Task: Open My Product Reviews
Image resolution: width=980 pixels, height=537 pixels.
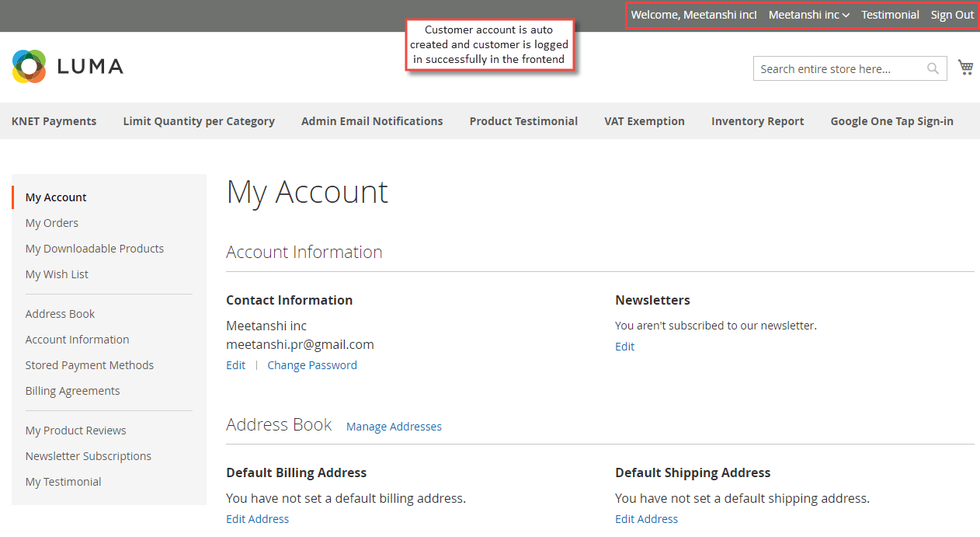Action: pos(75,431)
